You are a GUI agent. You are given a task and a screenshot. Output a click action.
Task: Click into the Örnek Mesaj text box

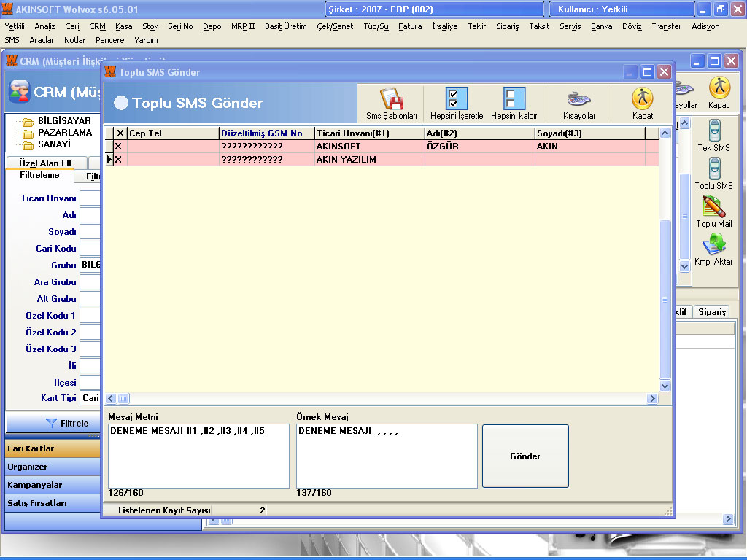tap(387, 456)
